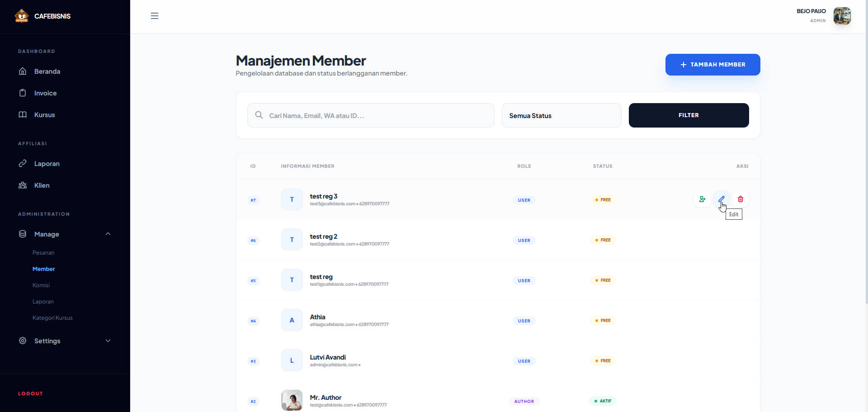
Task: Select Komisi submenu item
Action: [41, 285]
